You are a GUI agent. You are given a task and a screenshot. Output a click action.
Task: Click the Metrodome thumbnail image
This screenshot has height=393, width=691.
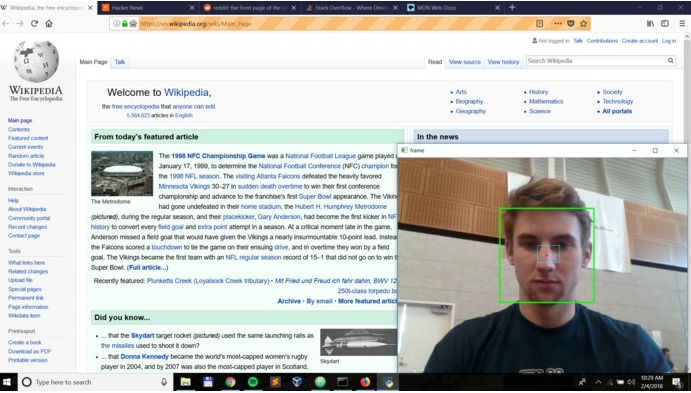(122, 173)
